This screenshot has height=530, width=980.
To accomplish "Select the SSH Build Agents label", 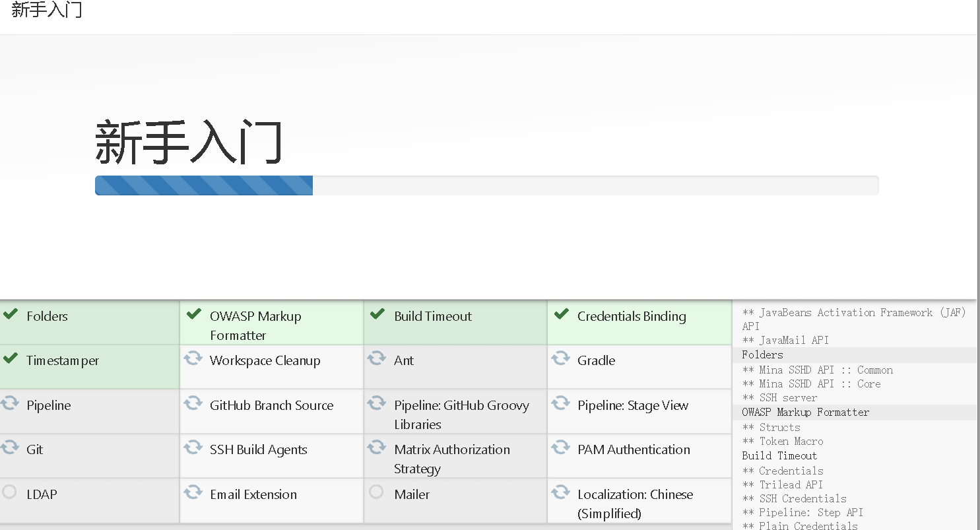I will coord(259,450).
